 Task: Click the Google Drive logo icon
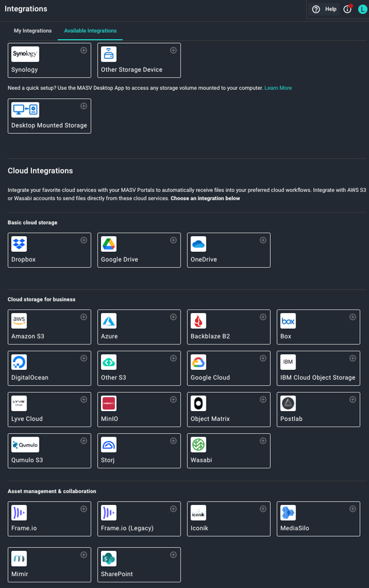pyautogui.click(x=109, y=244)
